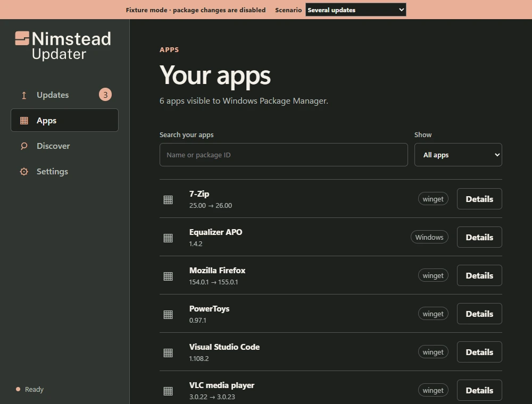The height and width of the screenshot is (404, 532).
Task: Click the 7-Zip app name
Action: pos(199,194)
